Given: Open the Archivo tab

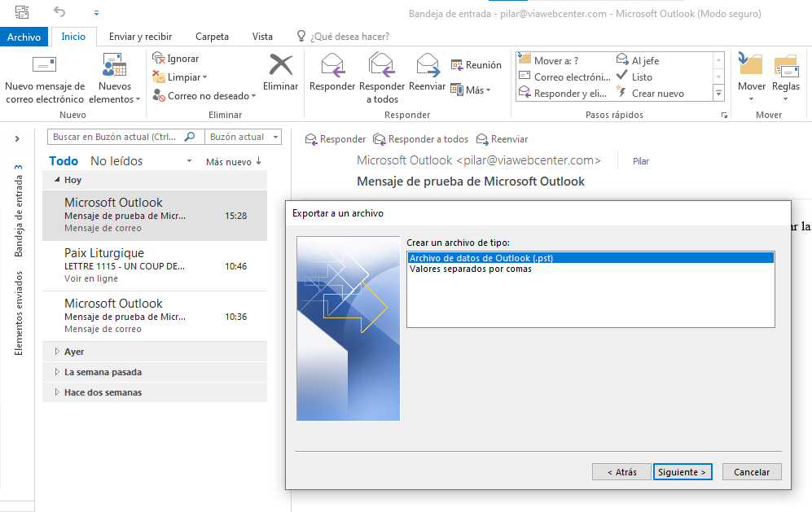Looking at the screenshot, I should pyautogui.click(x=24, y=37).
